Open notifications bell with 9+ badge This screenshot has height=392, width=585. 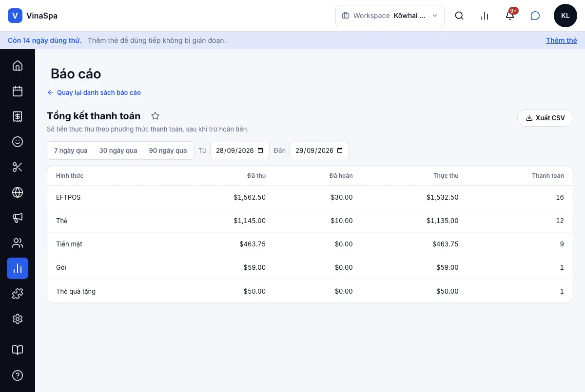tap(510, 16)
